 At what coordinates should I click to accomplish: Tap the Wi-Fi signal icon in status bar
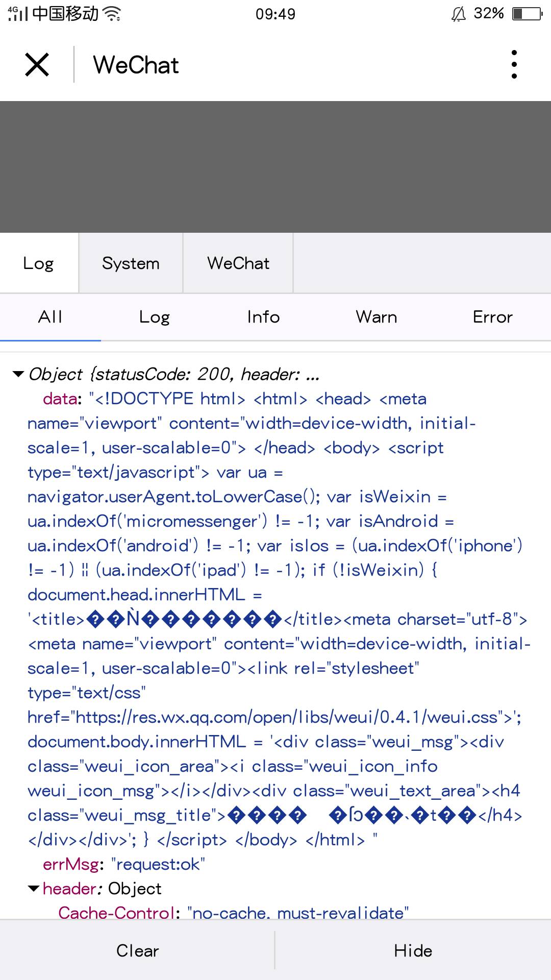[x=112, y=14]
